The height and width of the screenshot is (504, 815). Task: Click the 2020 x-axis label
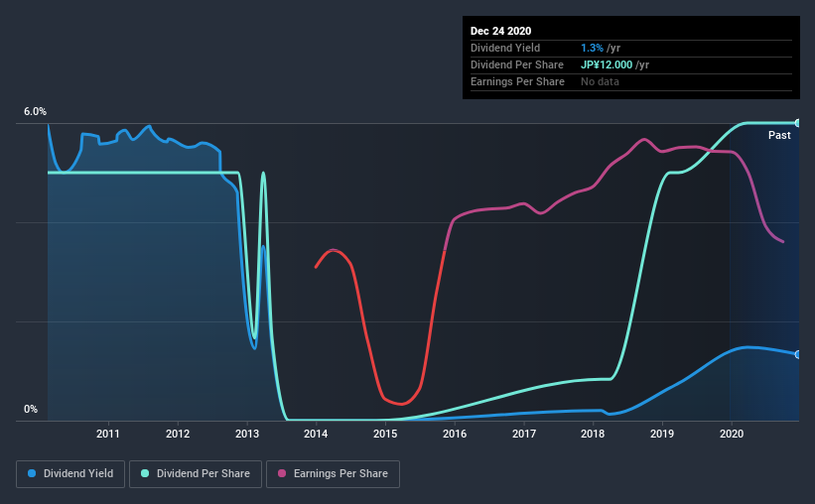point(732,434)
